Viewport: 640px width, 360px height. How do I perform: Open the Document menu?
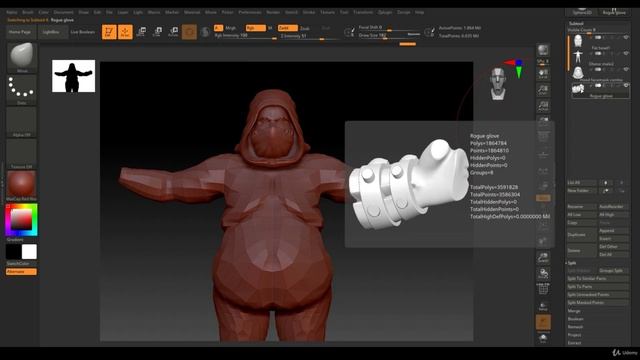click(x=64, y=12)
